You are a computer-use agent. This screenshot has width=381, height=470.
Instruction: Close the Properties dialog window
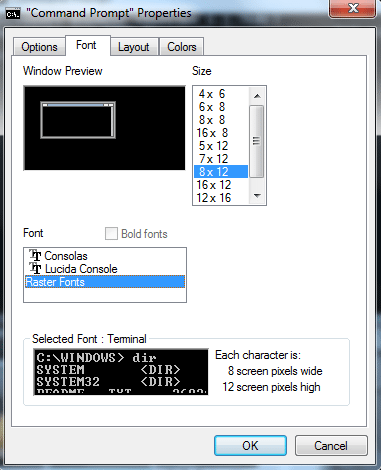click(x=353, y=8)
